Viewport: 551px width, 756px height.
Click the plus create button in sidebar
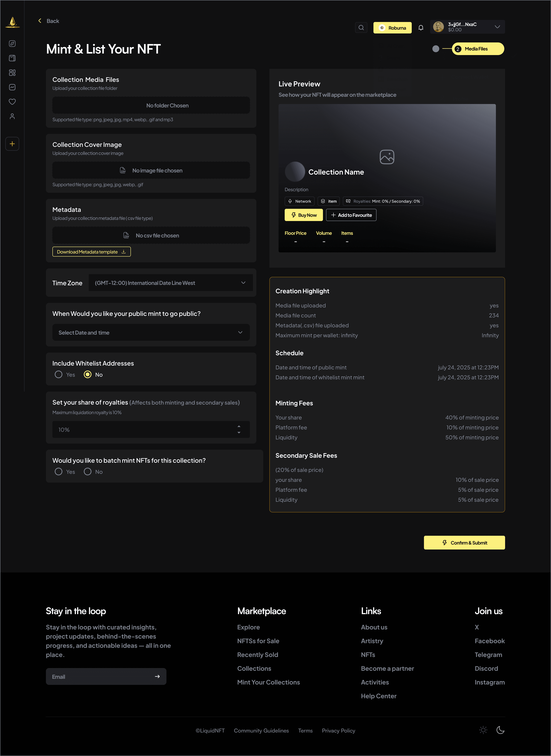[x=12, y=144]
